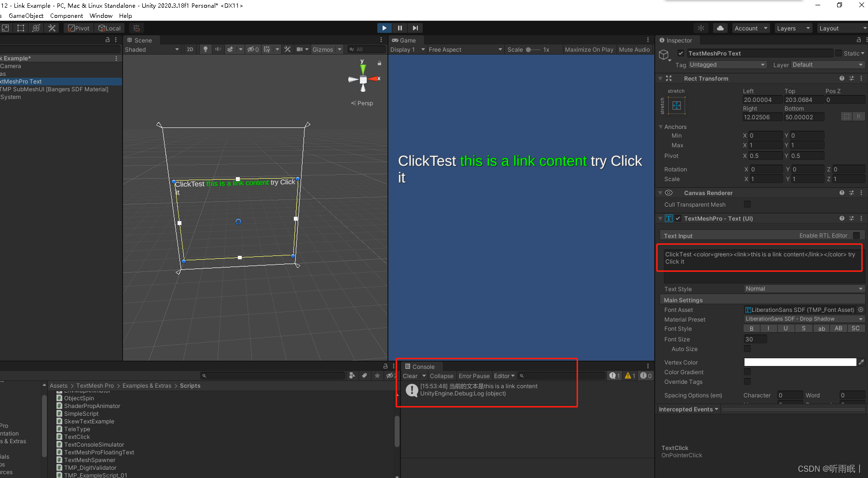Open the Gizmos dropdown arrow
The image size is (868, 478).
340,49
